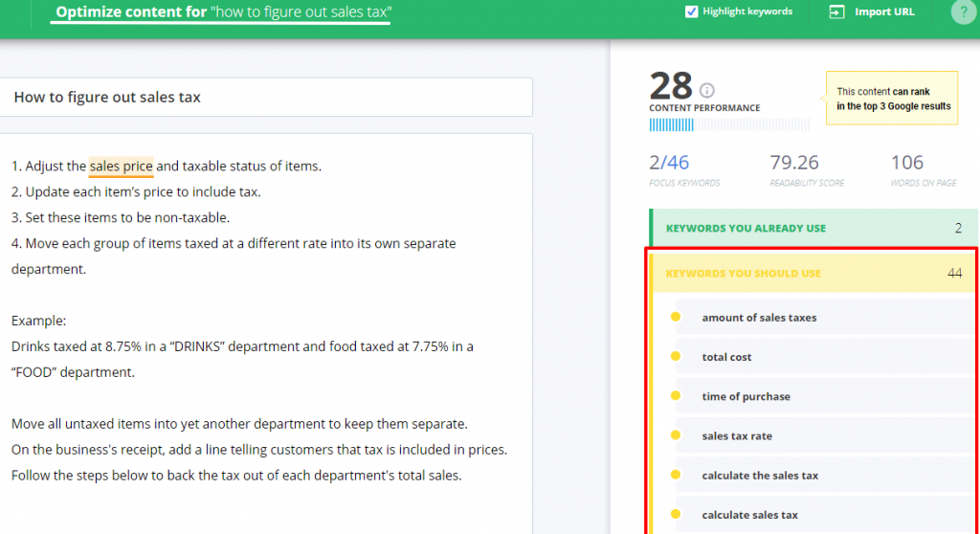
Task: Click yellow dot beside 'amount of sales taxes'
Action: pos(676,318)
